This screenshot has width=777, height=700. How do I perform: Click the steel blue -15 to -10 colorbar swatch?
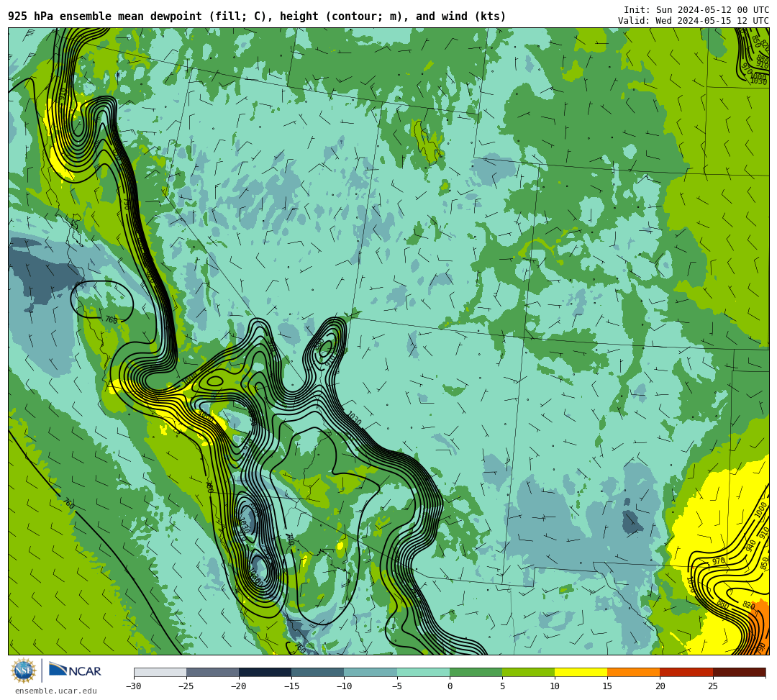pos(318,672)
